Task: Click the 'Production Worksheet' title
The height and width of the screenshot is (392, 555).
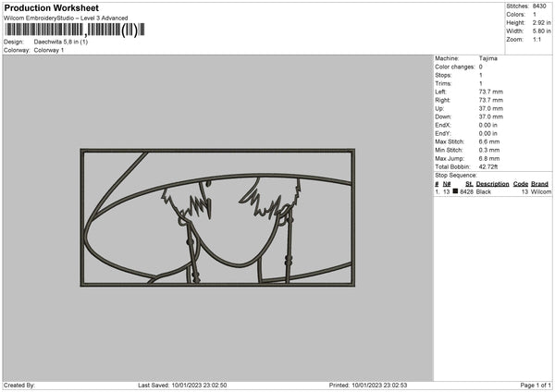Action: click(51, 8)
